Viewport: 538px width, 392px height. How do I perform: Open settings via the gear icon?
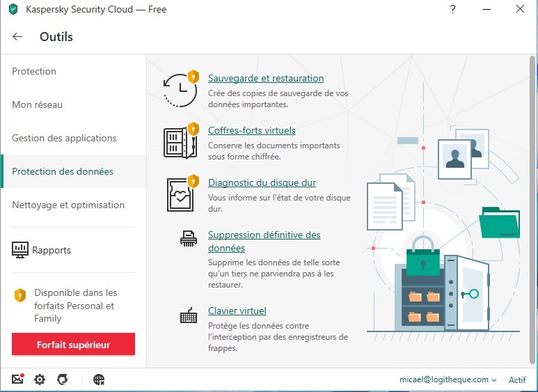[40, 379]
